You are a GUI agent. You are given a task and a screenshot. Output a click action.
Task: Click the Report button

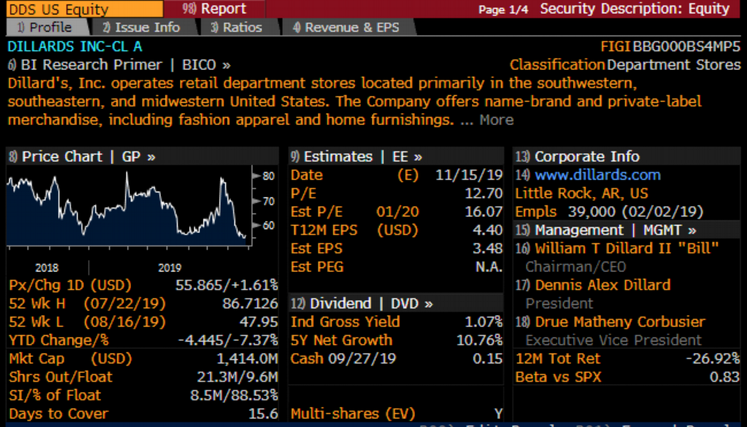pyautogui.click(x=214, y=9)
